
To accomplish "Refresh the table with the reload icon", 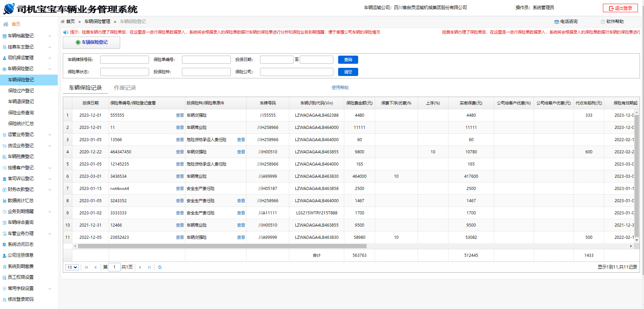I will [x=160, y=267].
